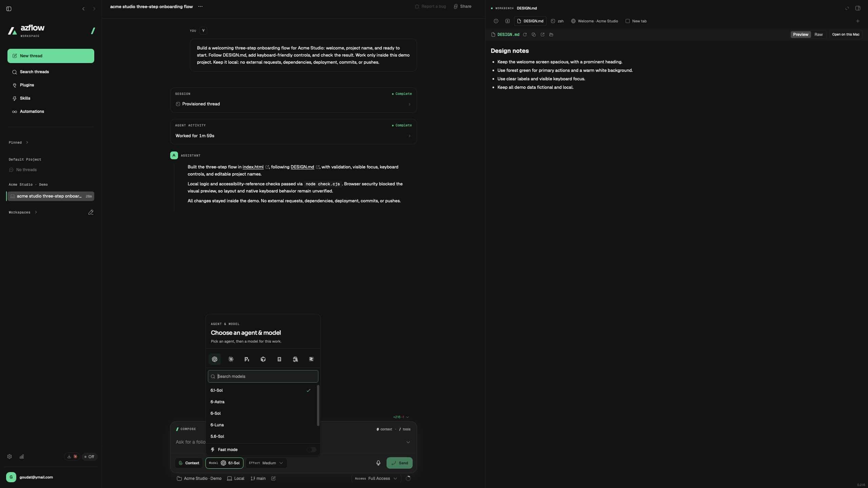Switch to the zsh workbench tab
Screen dimensions: 868x488
pos(557,21)
